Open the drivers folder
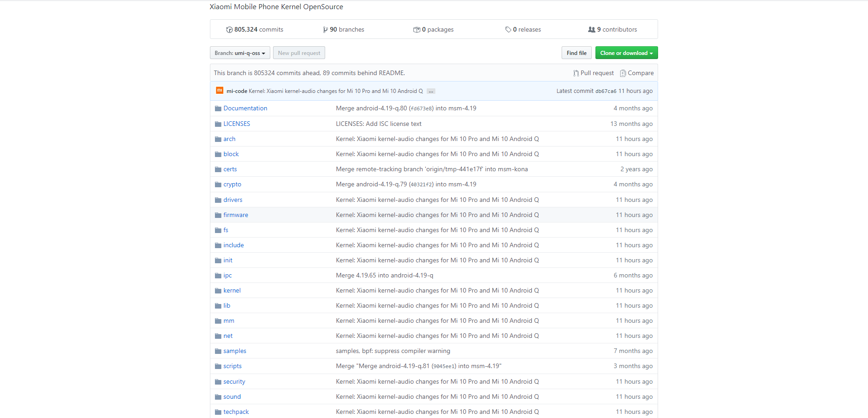 (233, 200)
